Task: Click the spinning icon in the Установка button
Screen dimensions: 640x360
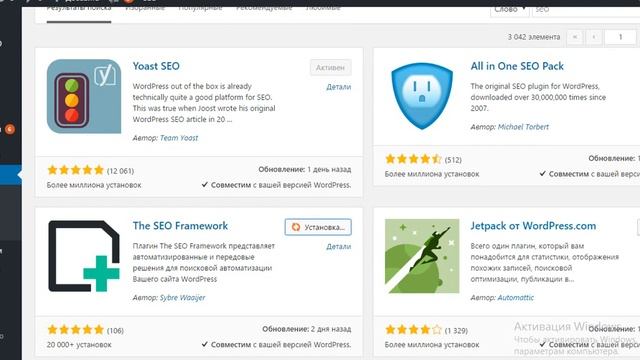Action: click(296, 227)
